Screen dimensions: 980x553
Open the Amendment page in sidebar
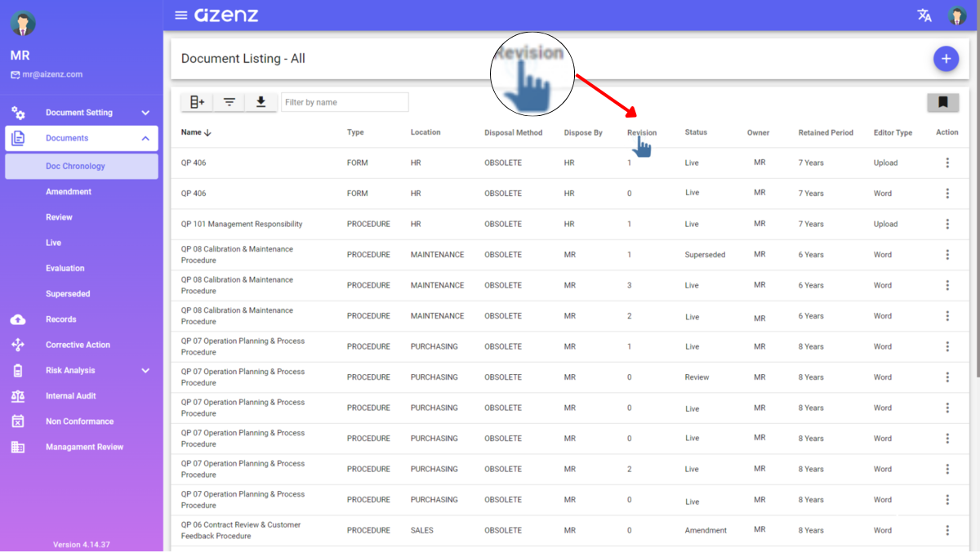coord(69,192)
